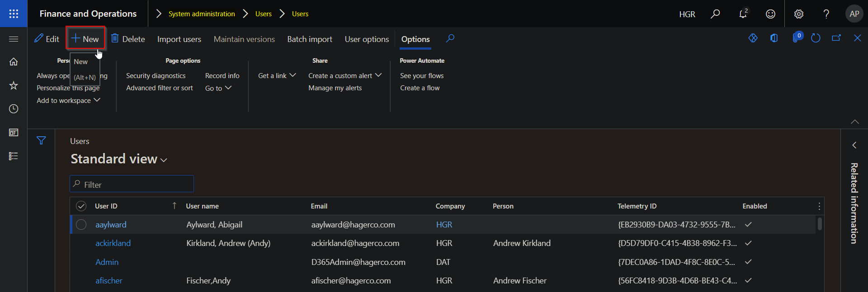Sort by the User ID column header
Screen dimensions: 868x292
coord(106,206)
